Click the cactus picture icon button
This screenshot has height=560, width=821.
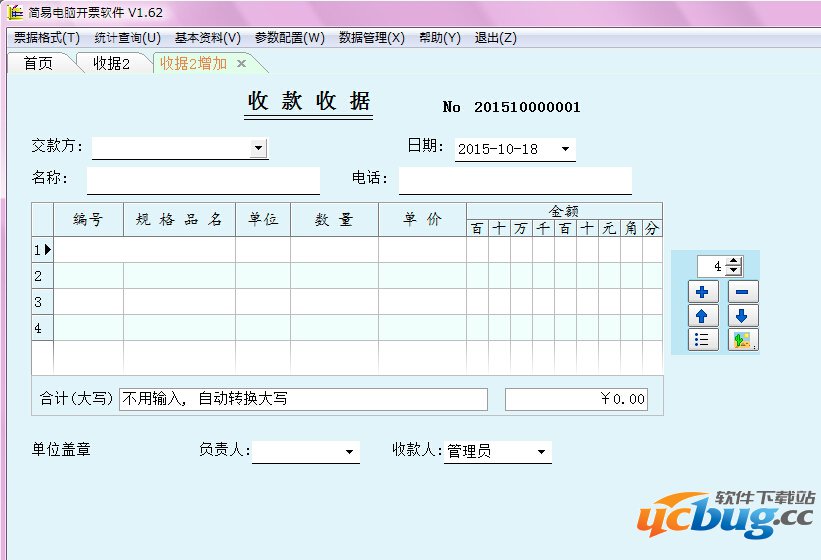tap(743, 340)
